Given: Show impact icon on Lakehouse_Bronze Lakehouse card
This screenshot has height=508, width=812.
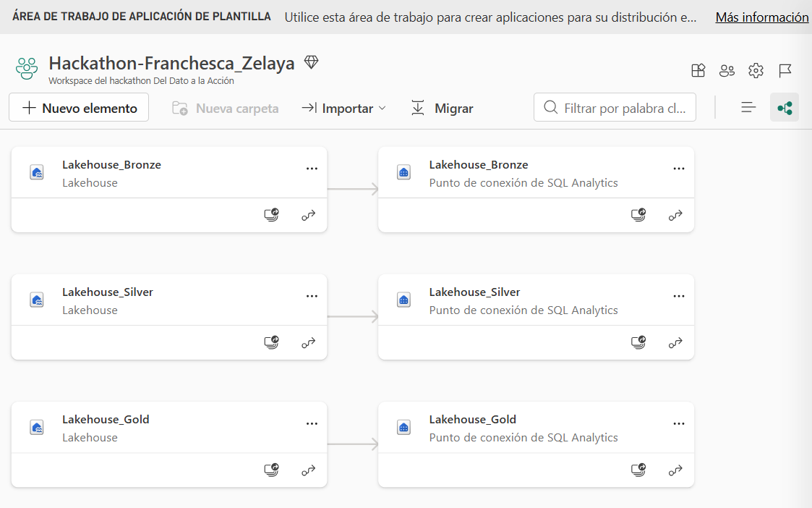Looking at the screenshot, I should (271, 215).
